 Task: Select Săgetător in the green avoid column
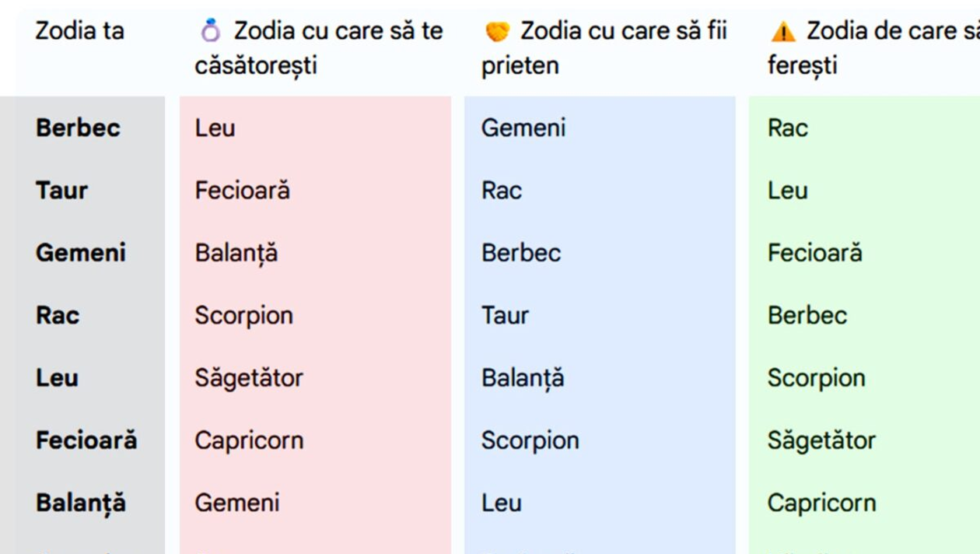(x=821, y=440)
